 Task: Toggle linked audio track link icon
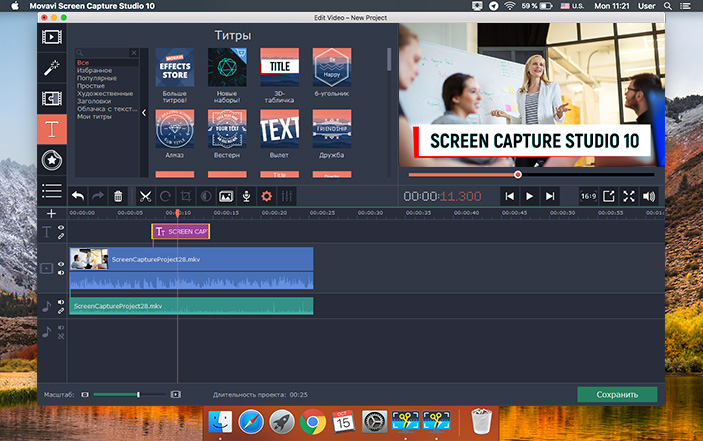click(61, 311)
